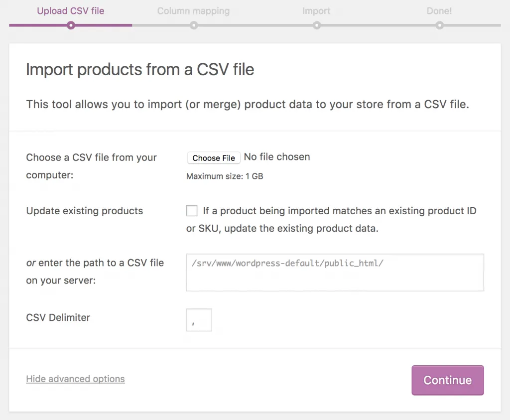
Task: Select the Done! step label
Action: (x=439, y=10)
